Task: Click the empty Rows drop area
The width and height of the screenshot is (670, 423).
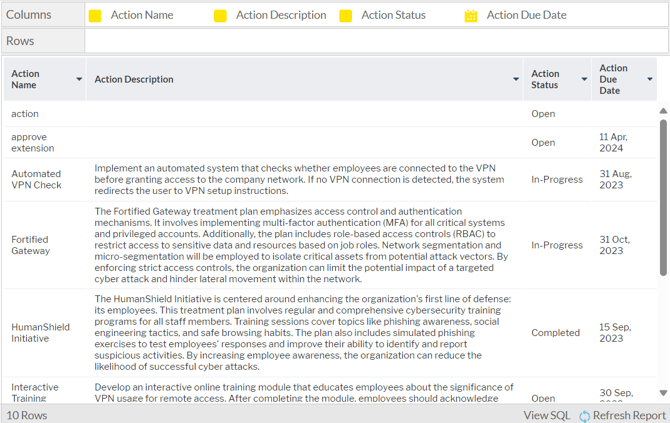Action: (x=376, y=41)
